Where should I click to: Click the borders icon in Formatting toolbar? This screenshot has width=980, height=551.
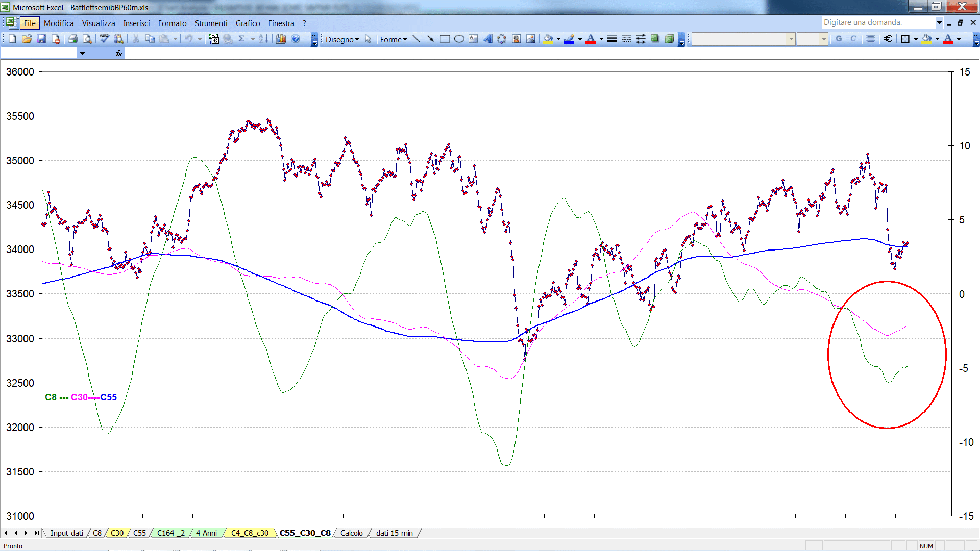tap(905, 39)
